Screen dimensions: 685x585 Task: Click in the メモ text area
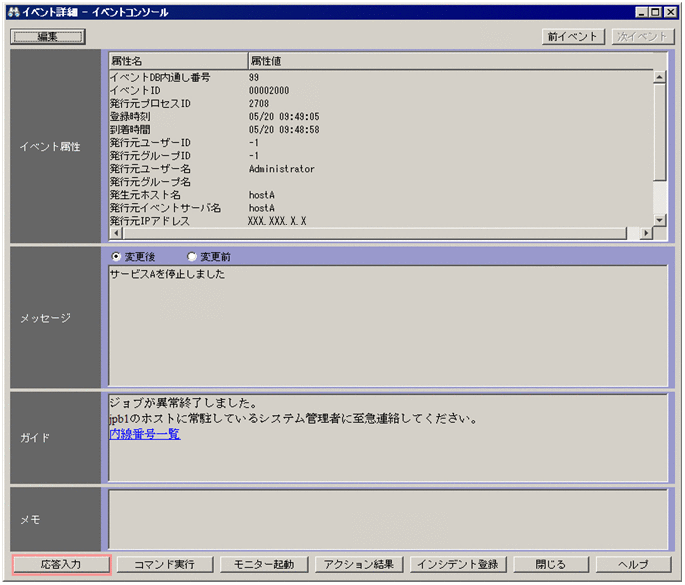click(x=388, y=519)
